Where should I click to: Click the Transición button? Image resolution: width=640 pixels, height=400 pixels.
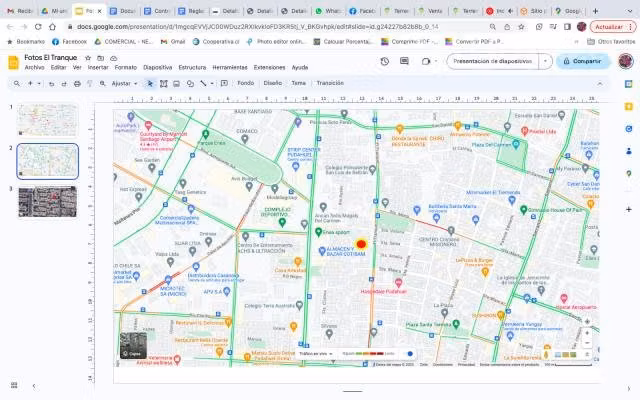330,83
